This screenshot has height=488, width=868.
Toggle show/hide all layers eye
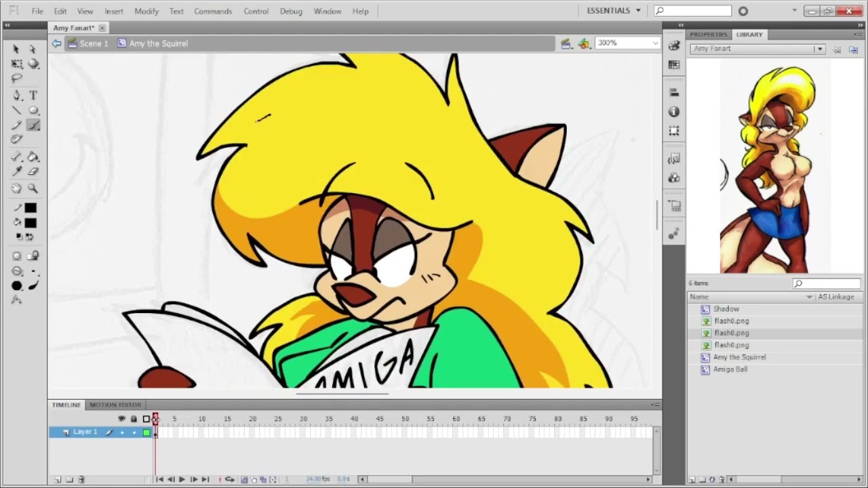tap(122, 419)
